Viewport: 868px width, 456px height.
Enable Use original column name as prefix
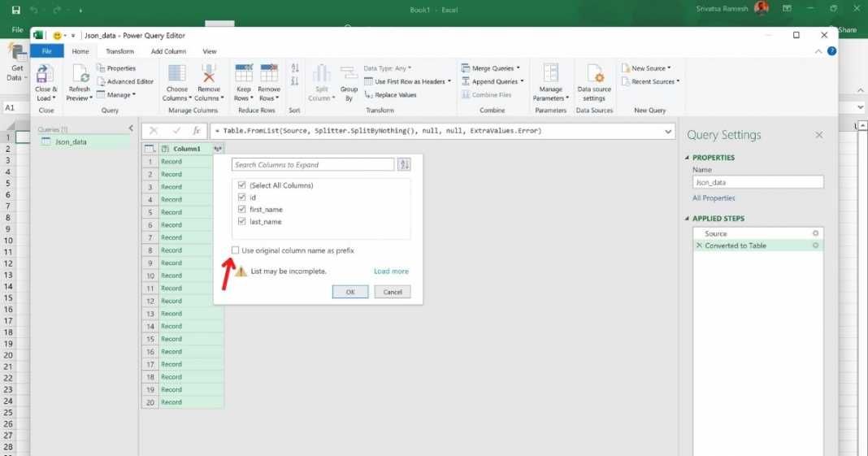(x=235, y=250)
